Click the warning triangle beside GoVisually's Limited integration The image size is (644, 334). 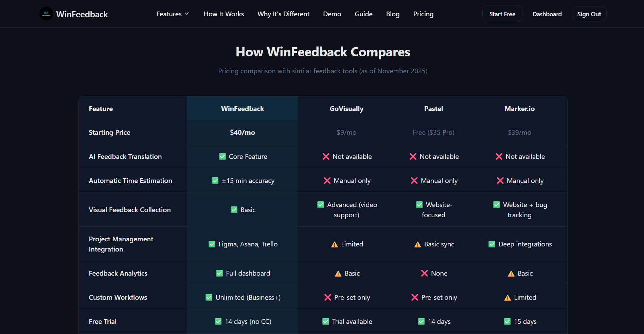click(x=334, y=244)
